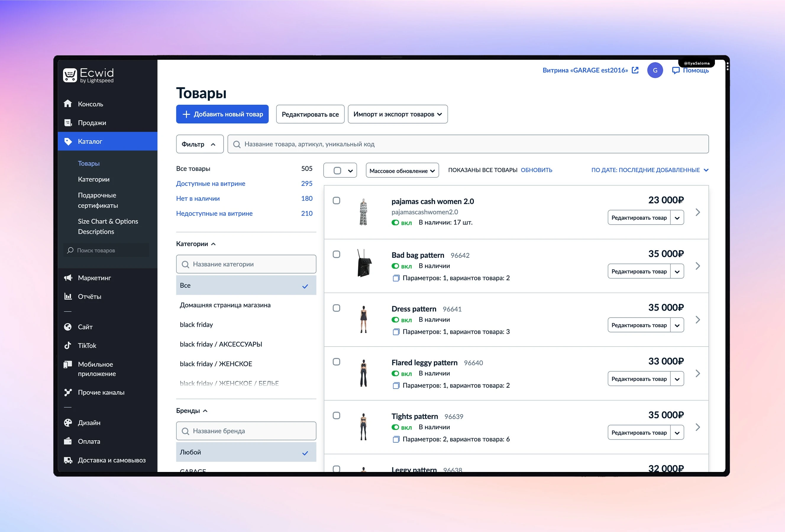The height and width of the screenshot is (532, 785).
Task: Open the Товары menu item
Action: tap(88, 163)
